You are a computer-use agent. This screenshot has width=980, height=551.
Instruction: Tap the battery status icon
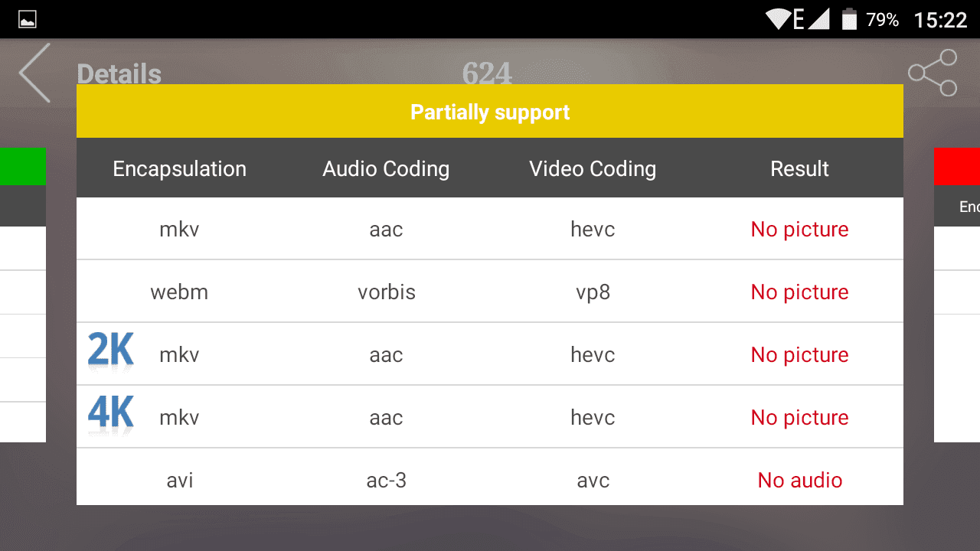[x=849, y=19]
